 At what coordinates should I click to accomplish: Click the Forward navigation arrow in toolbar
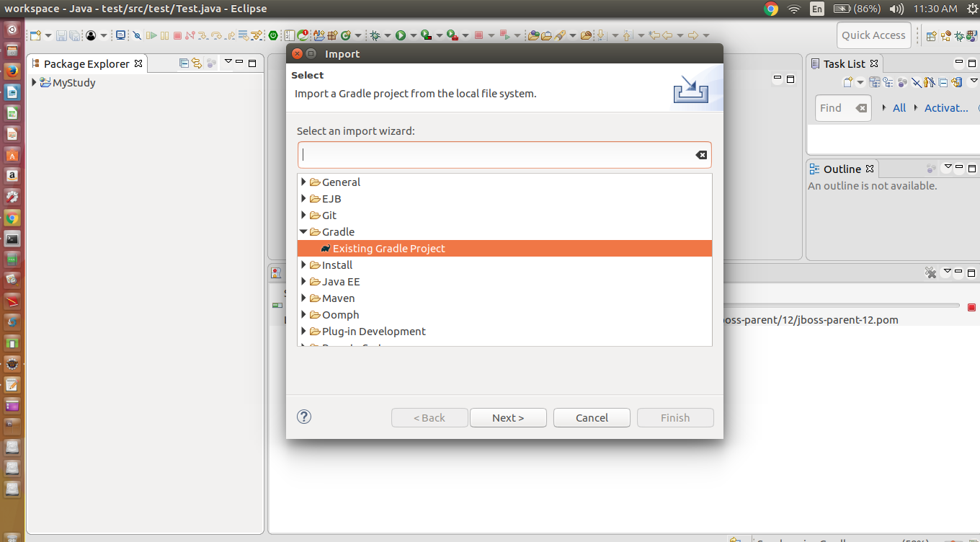pyautogui.click(x=692, y=35)
